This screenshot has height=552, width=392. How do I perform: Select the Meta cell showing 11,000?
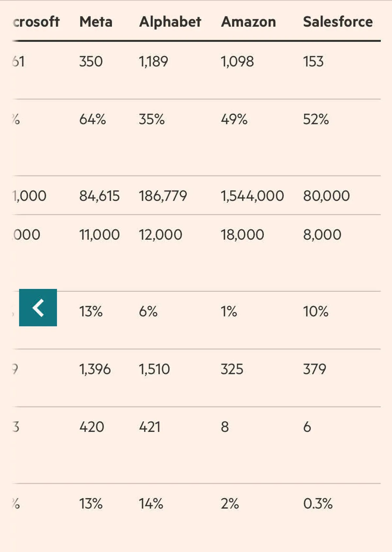point(99,235)
